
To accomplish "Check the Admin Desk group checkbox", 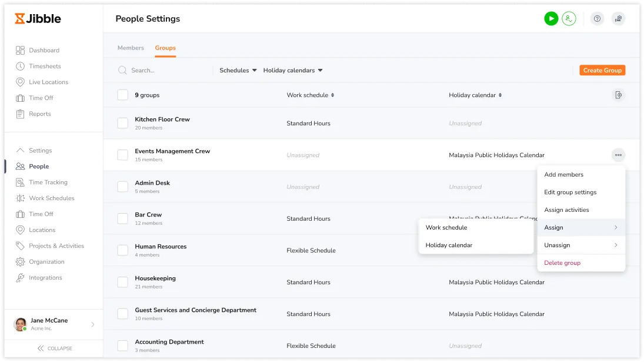I will pyautogui.click(x=122, y=187).
